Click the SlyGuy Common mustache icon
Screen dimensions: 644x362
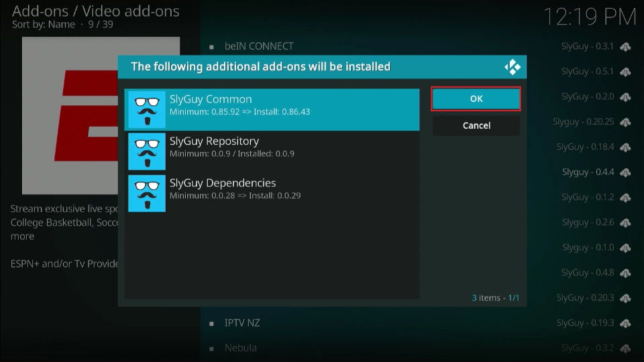[x=147, y=109]
